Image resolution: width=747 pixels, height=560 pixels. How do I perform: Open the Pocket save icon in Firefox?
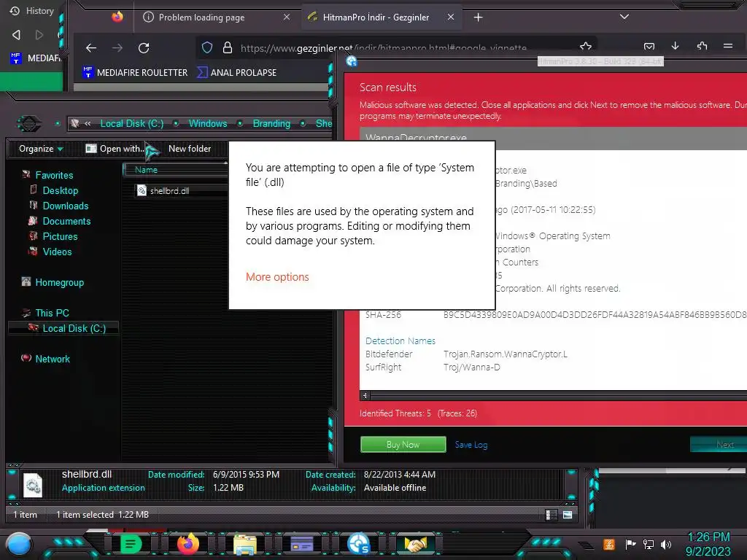click(x=649, y=46)
